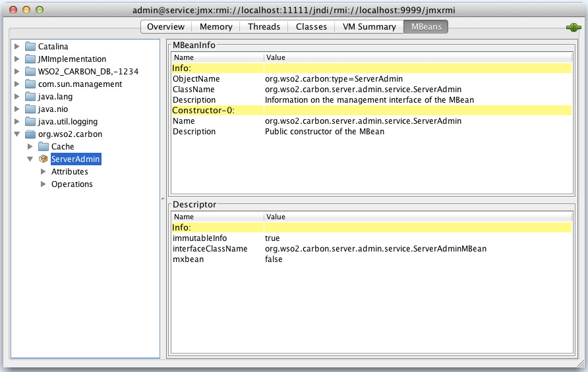Click the ServerAdmin MBean icon
This screenshot has height=372, width=588.
44,159
